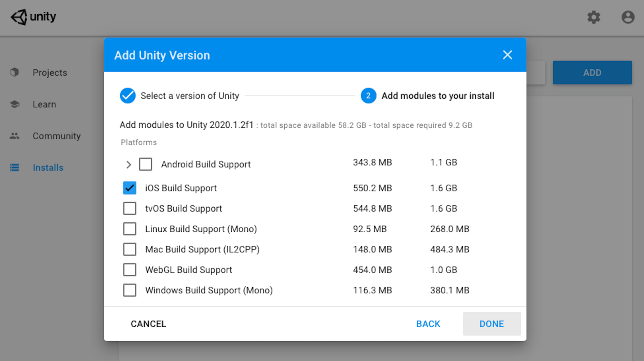Open the user account icon

tap(628, 17)
